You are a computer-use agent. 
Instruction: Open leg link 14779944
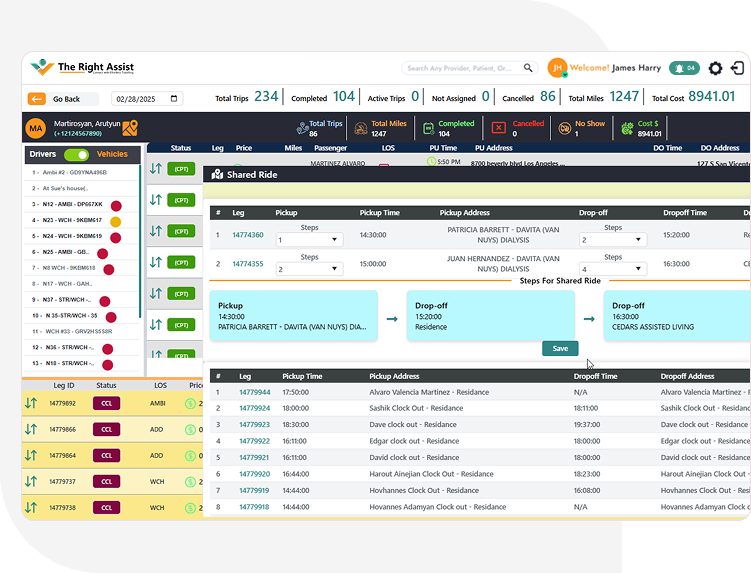(254, 392)
